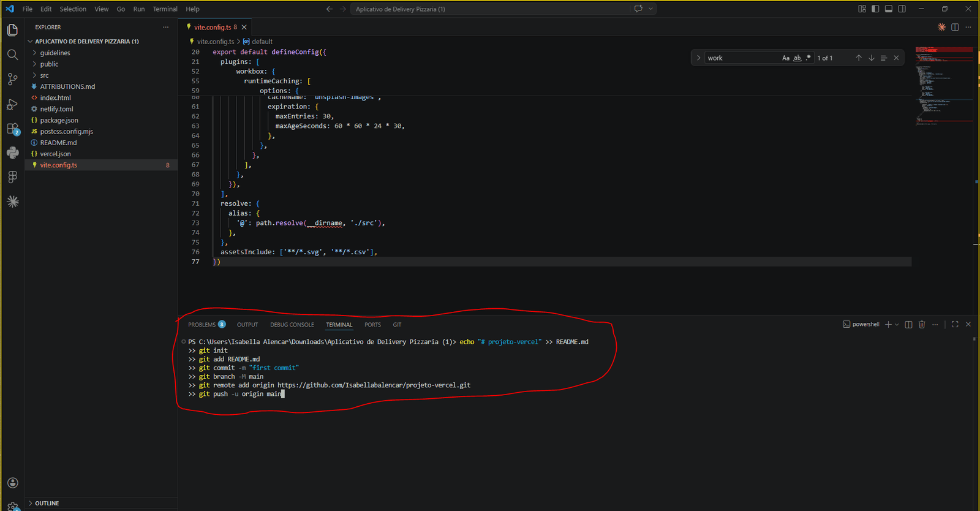Open the Source Control view
Screen dimensions: 980x511
(x=12, y=79)
